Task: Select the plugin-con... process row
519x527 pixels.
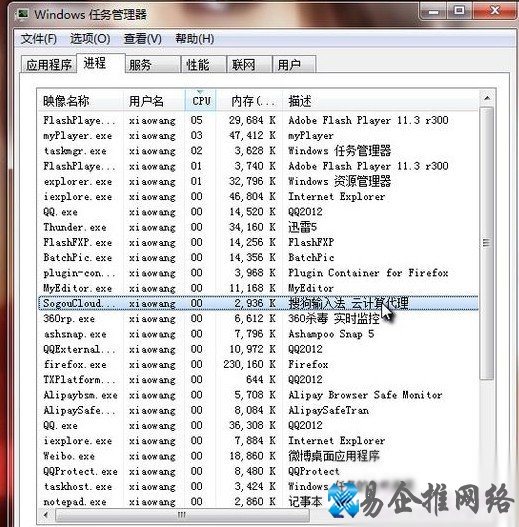Action: tap(258, 273)
